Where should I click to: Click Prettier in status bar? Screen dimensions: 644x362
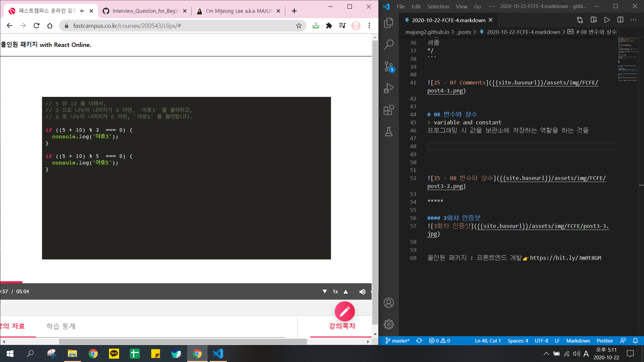[605, 341]
